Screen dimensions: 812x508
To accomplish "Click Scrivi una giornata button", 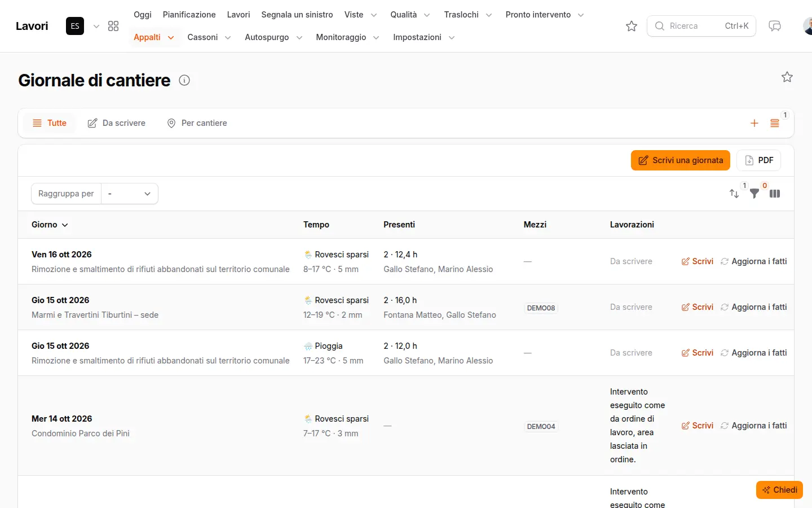I will click(681, 160).
